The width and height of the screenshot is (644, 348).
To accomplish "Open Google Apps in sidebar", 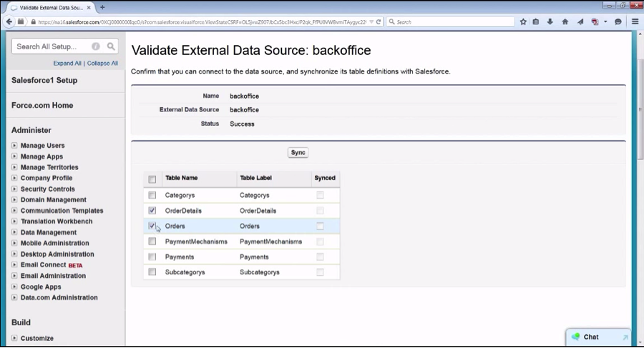I will coord(41,287).
